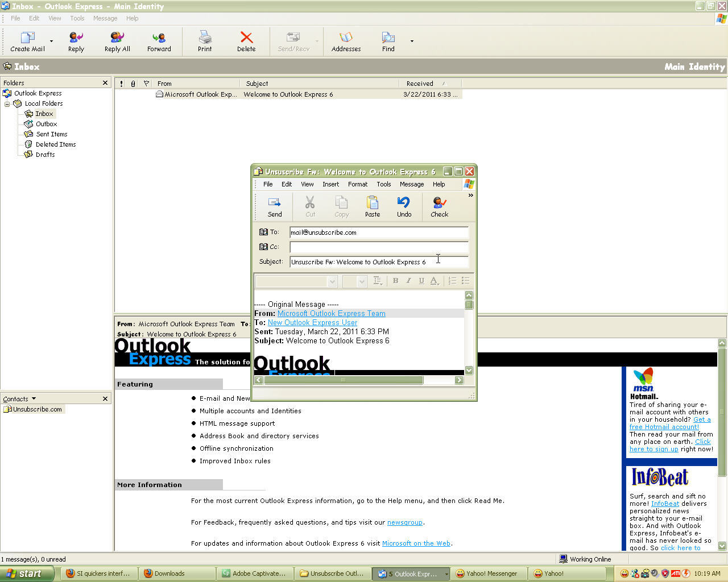
Task: Open the Font Color picker
Action: point(435,281)
